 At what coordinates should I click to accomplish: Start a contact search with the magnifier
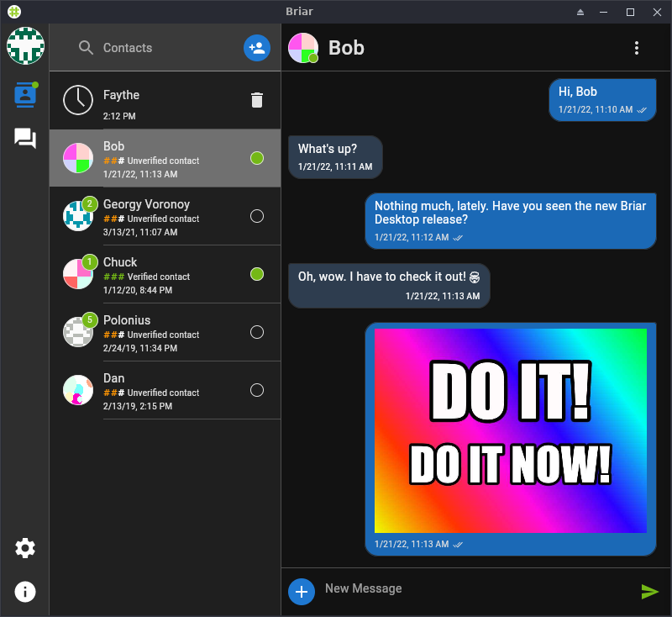pyautogui.click(x=86, y=48)
